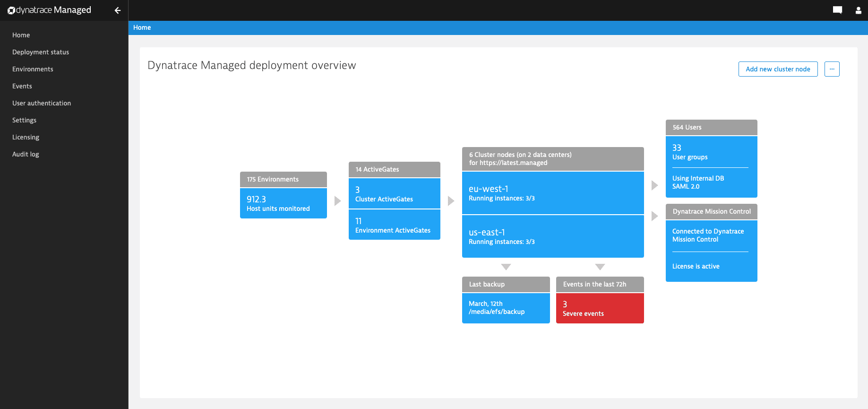Click down arrow above Last backup
The image size is (868, 409).
click(506, 267)
